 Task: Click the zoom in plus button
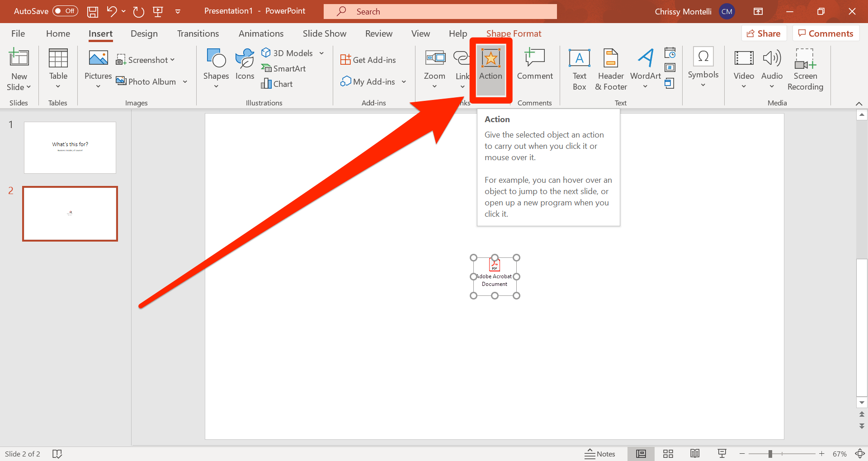tap(821, 454)
